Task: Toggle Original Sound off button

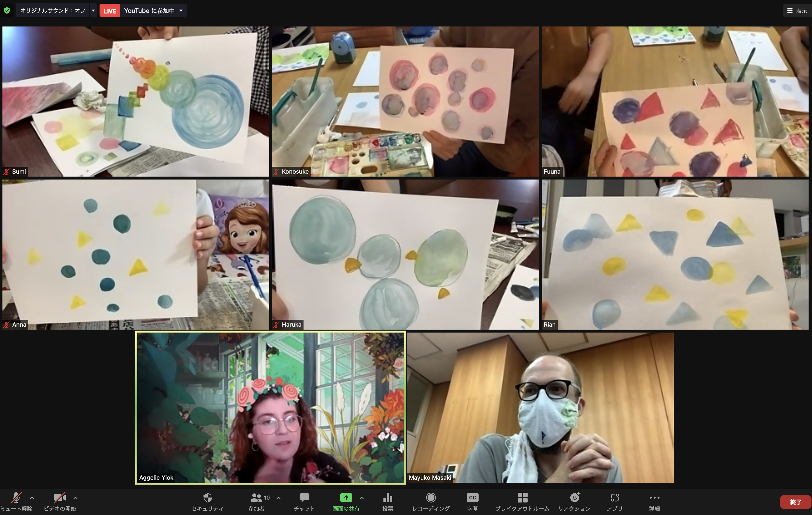Action: point(53,11)
